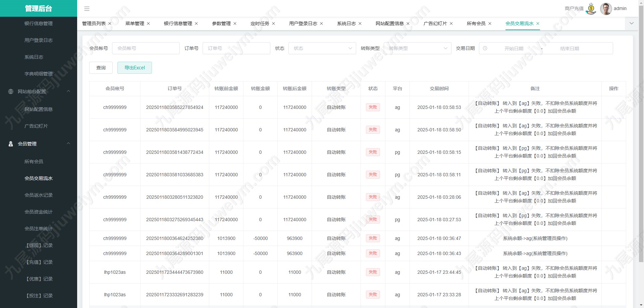Open the 状态 status dropdown
Screen dimensions: 644x308
pos(322,48)
